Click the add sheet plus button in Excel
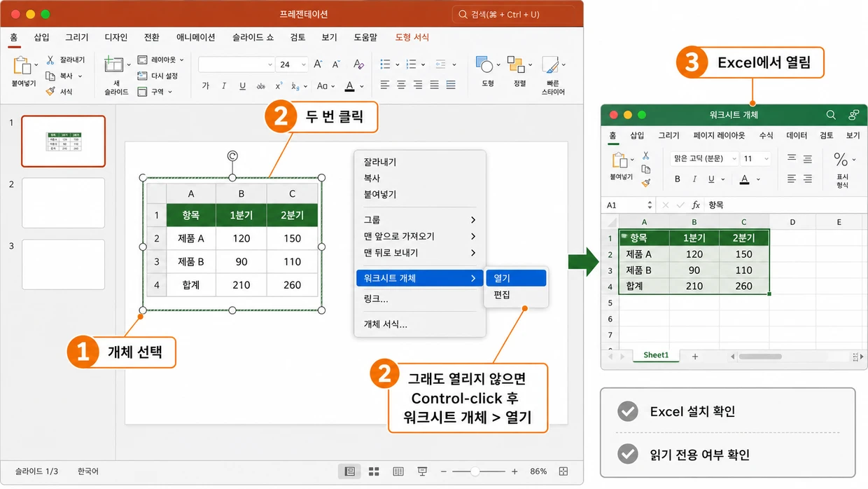 695,357
